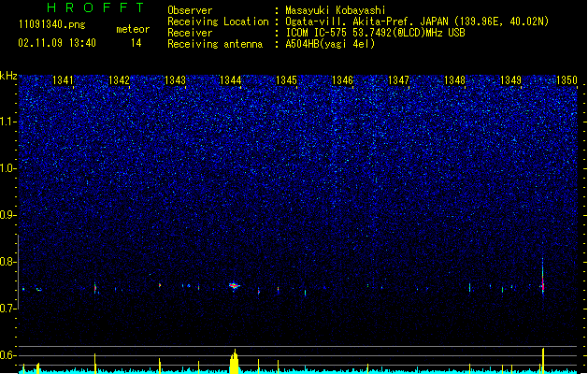Image resolution: width=588 pixels, height=374 pixels.
Task: Click the wide yellow power burst under 1344
Action: tap(234, 362)
